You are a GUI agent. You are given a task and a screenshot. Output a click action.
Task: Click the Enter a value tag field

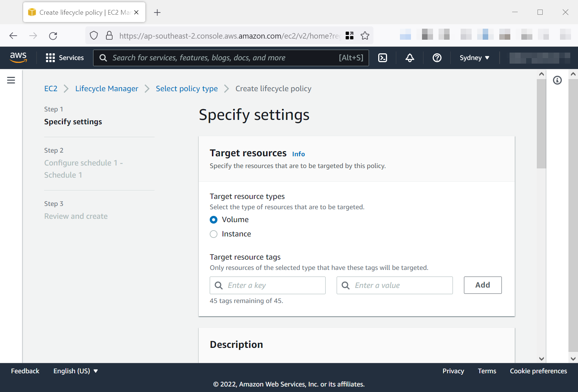[394, 285]
